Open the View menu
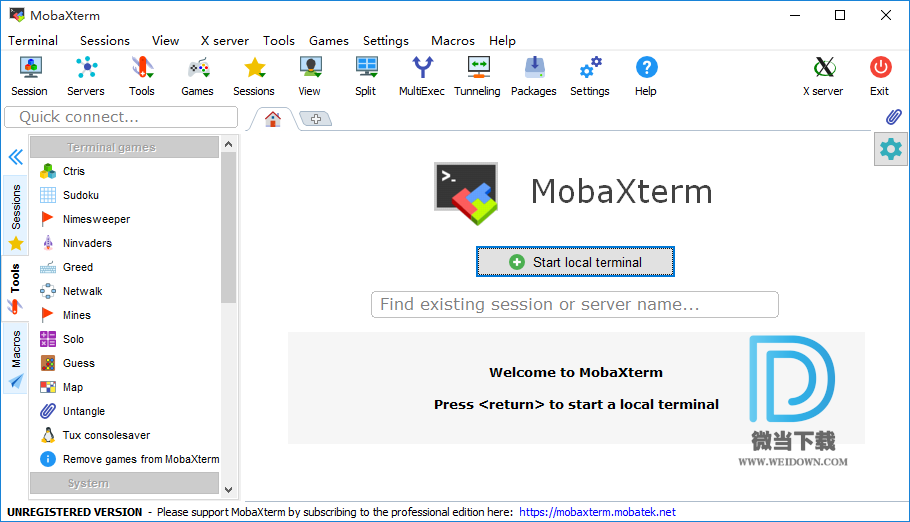This screenshot has height=522, width=910. pos(165,41)
